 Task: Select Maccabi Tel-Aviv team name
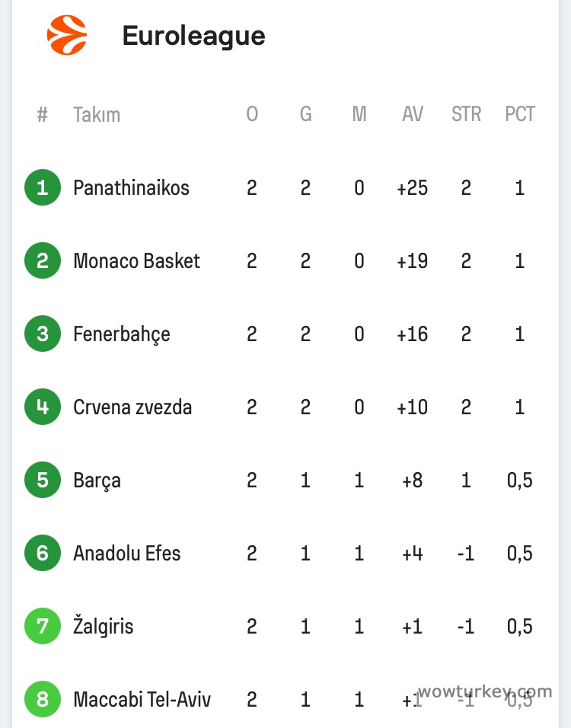142,699
